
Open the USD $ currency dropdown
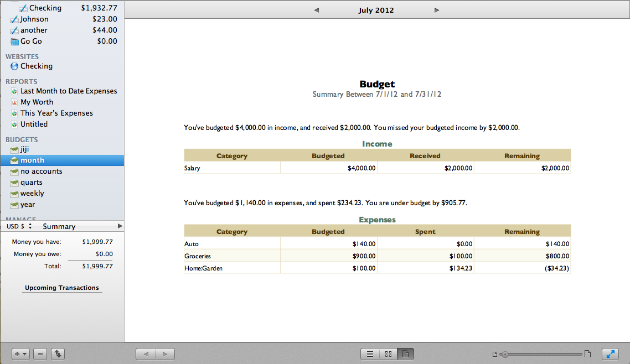(x=19, y=226)
